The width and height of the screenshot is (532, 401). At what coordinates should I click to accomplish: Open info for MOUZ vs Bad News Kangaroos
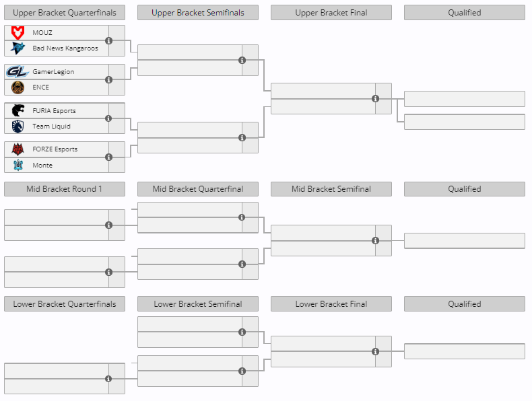coord(109,41)
